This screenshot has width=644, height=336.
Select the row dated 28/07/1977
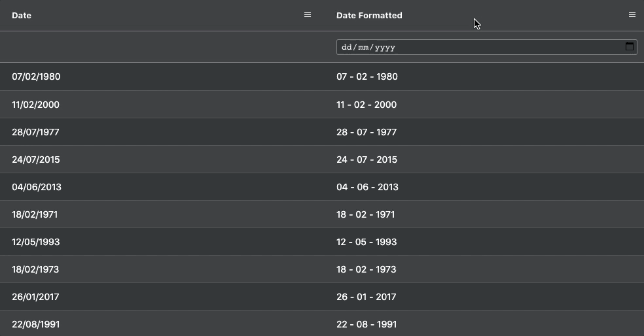[x=322, y=131]
